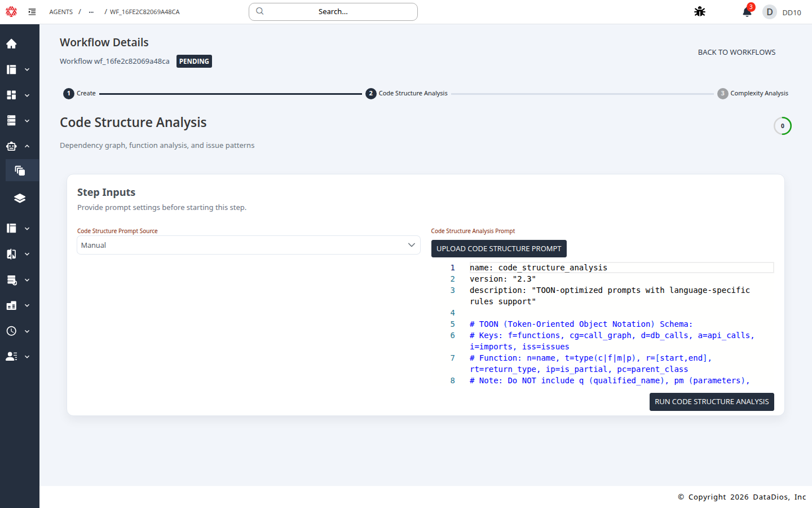Screen dimensions: 812x508
Task: Open the clock History section icon
Action: (11, 331)
